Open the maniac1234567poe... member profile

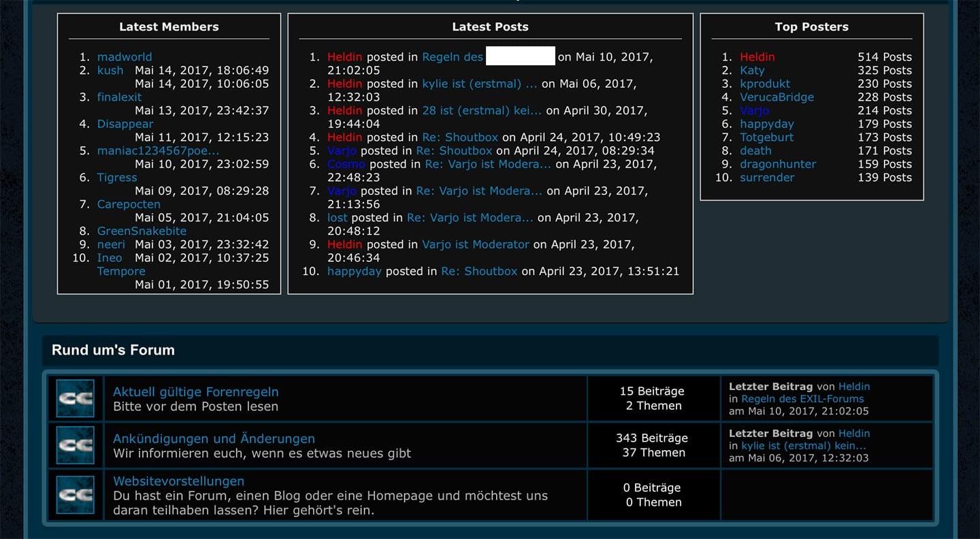(x=158, y=150)
